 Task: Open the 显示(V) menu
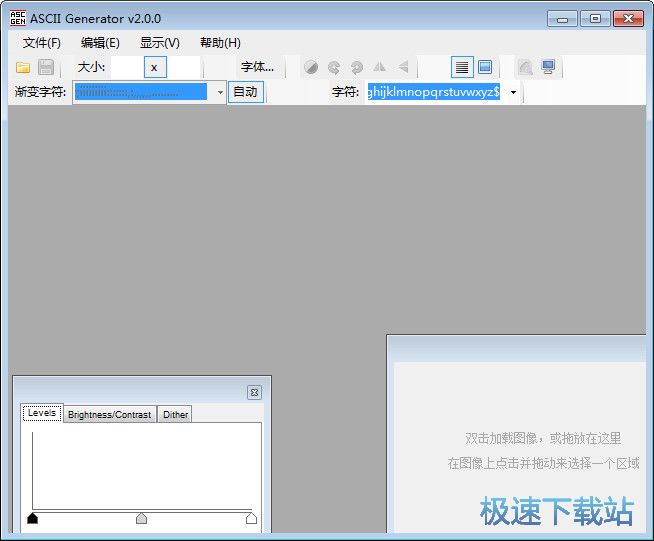pos(160,43)
